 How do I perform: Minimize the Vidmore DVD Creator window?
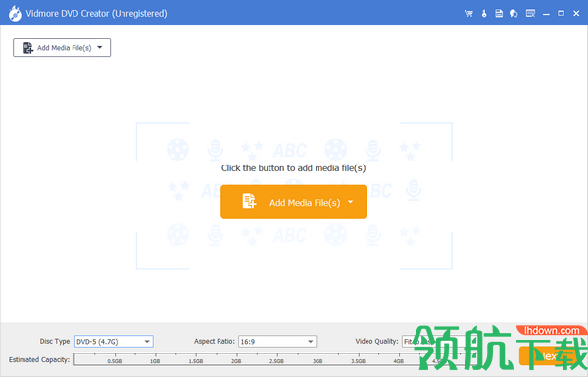(546, 14)
